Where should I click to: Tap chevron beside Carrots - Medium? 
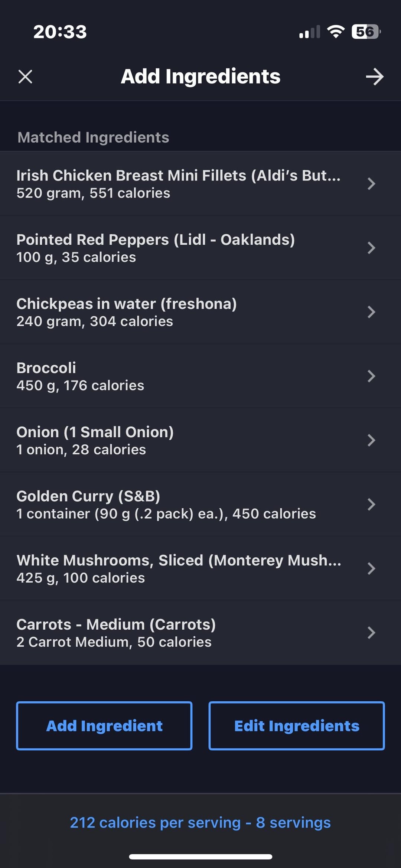point(371,633)
